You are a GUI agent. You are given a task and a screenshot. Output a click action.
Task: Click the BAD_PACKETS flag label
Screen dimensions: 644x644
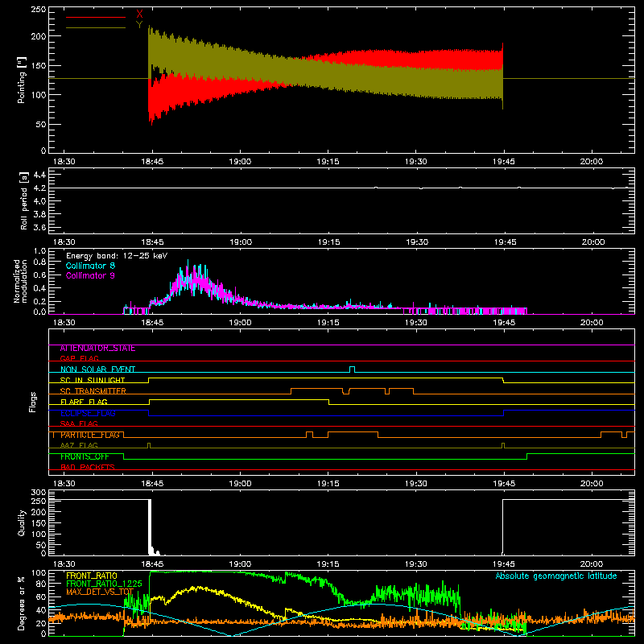pos(88,467)
